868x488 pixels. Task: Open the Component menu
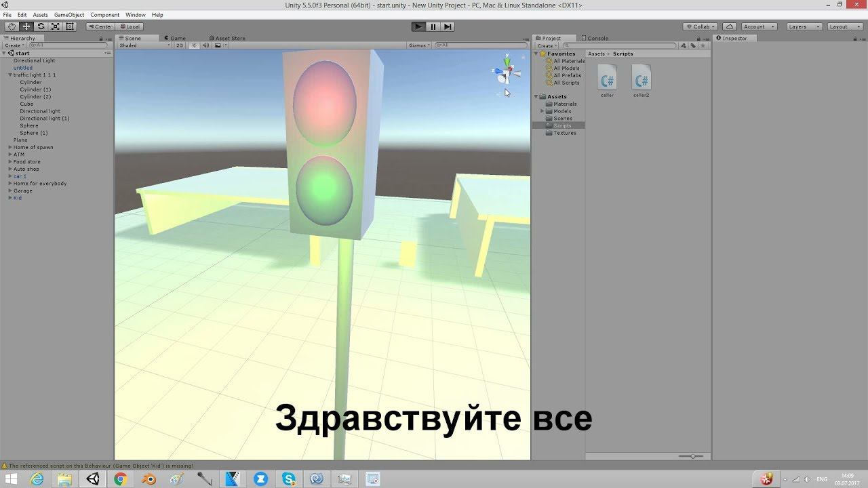point(105,15)
